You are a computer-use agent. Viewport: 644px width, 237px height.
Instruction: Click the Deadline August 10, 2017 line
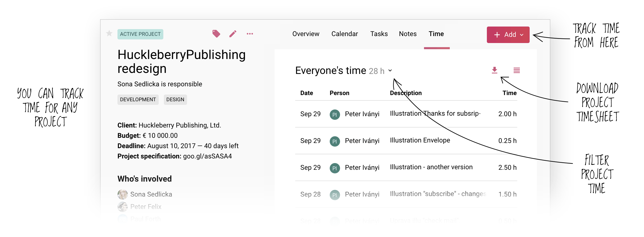pyautogui.click(x=178, y=146)
